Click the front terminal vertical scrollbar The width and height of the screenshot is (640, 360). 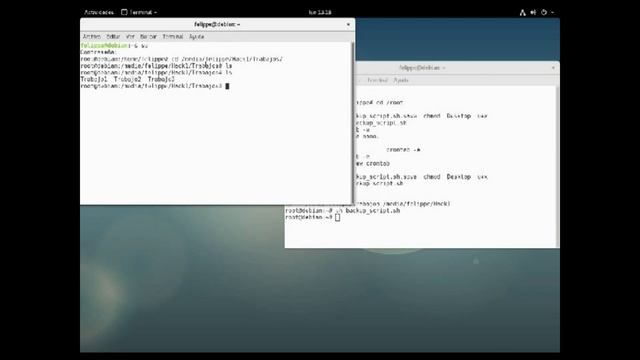tap(352, 122)
